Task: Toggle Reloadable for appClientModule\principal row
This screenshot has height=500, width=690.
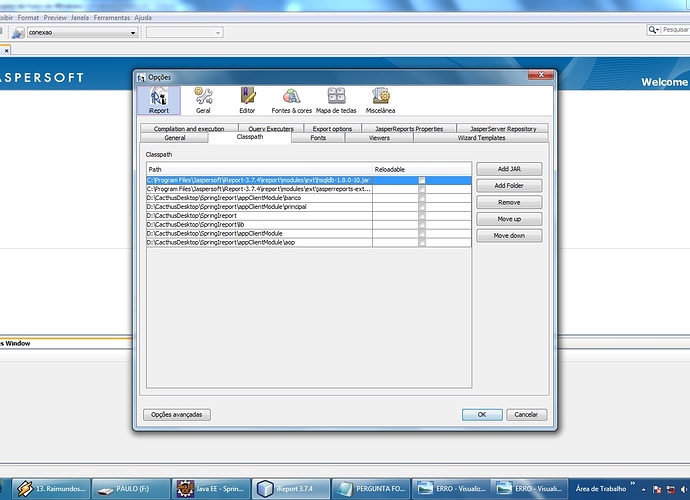Action: [422, 207]
